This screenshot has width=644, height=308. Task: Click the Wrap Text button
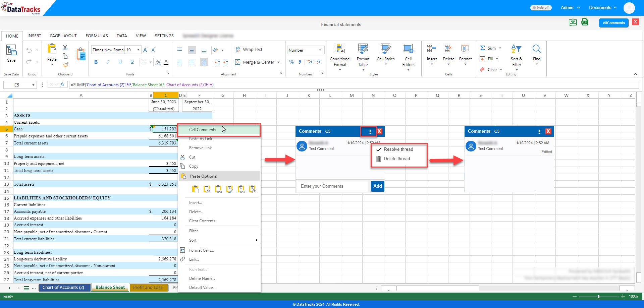point(249,50)
